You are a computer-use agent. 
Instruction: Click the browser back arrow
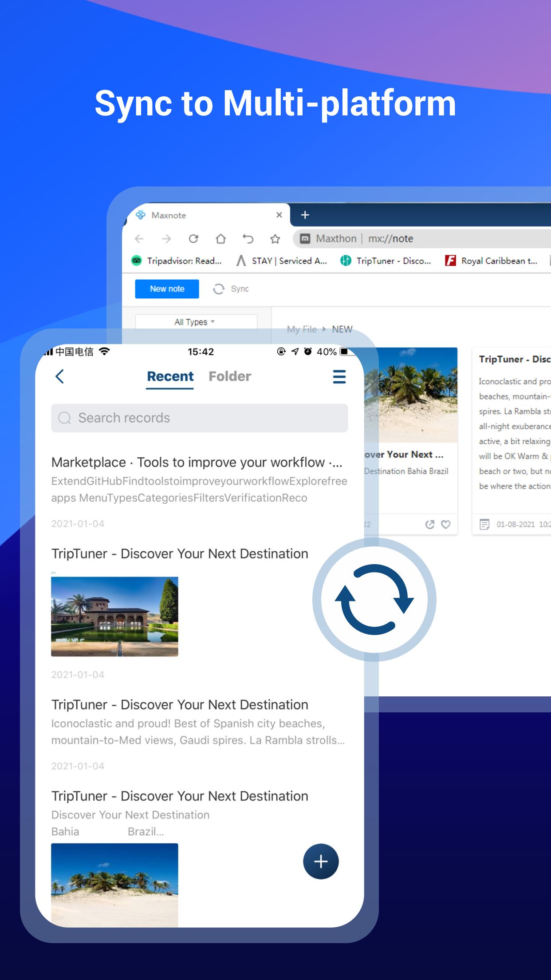[139, 239]
